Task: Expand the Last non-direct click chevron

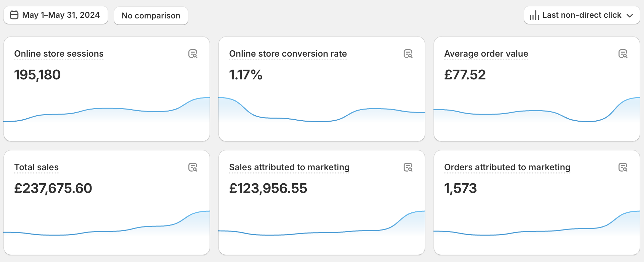Action: [x=630, y=15]
